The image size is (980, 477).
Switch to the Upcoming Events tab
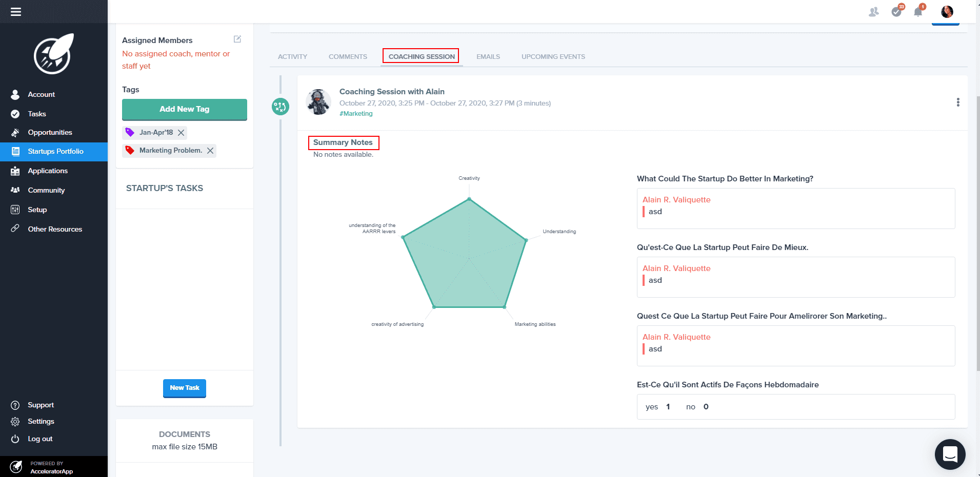click(x=553, y=57)
